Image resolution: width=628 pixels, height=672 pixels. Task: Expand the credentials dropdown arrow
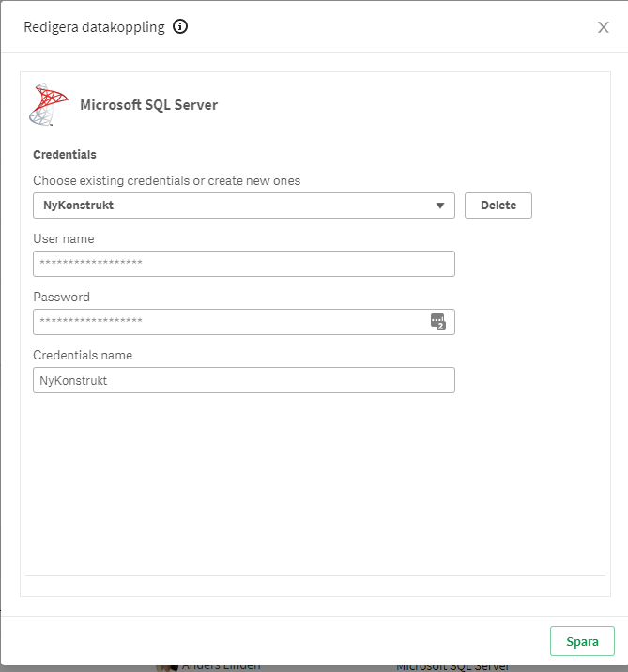tap(440, 206)
